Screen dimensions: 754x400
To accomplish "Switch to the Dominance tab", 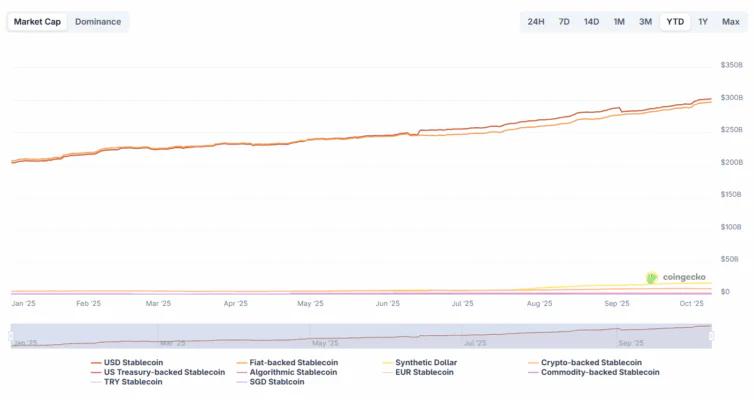I will 98,21.
